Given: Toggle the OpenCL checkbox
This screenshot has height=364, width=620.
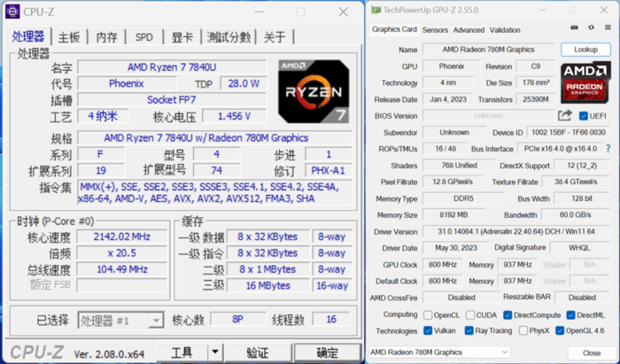Looking at the screenshot, I should [x=428, y=315].
